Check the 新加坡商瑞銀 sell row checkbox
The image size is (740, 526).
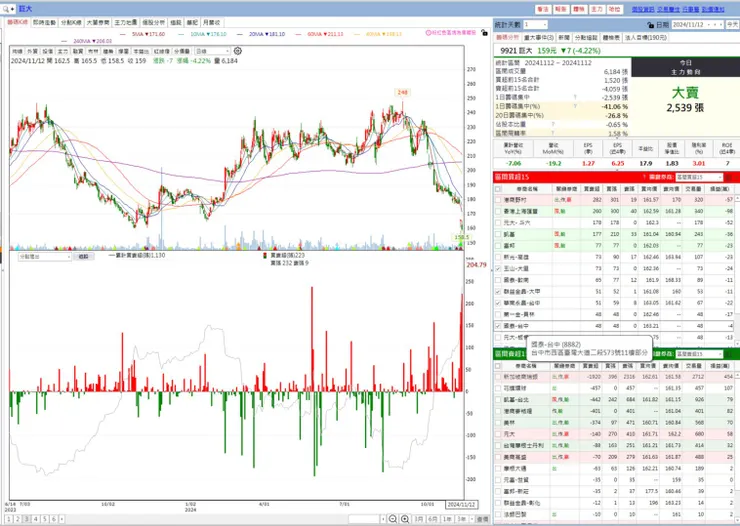click(x=498, y=377)
